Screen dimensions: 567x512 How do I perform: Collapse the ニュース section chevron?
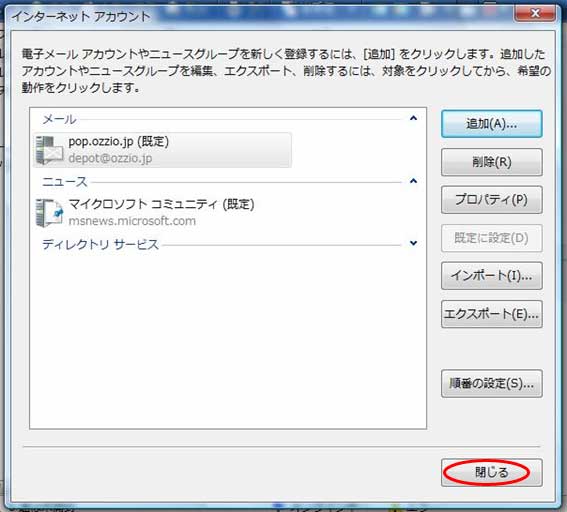coord(413,181)
